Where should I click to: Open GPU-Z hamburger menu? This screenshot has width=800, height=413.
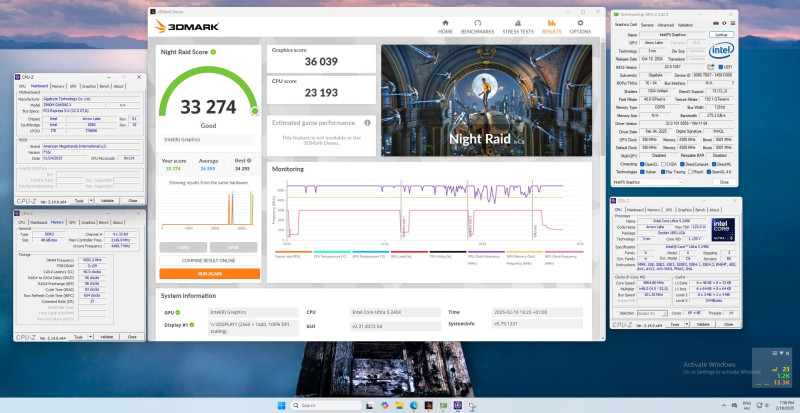[x=732, y=23]
